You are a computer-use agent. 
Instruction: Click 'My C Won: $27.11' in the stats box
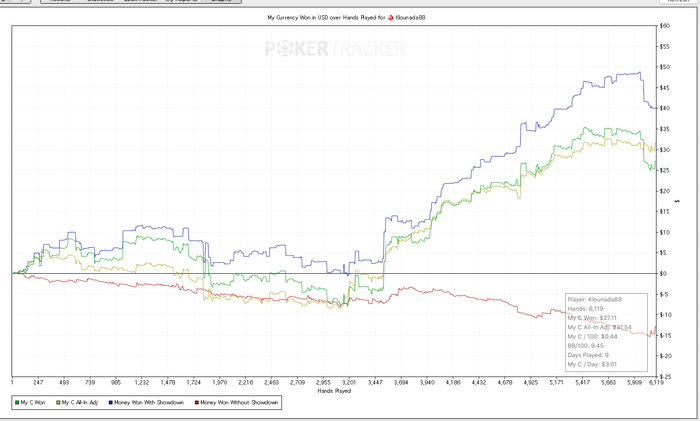pos(592,318)
